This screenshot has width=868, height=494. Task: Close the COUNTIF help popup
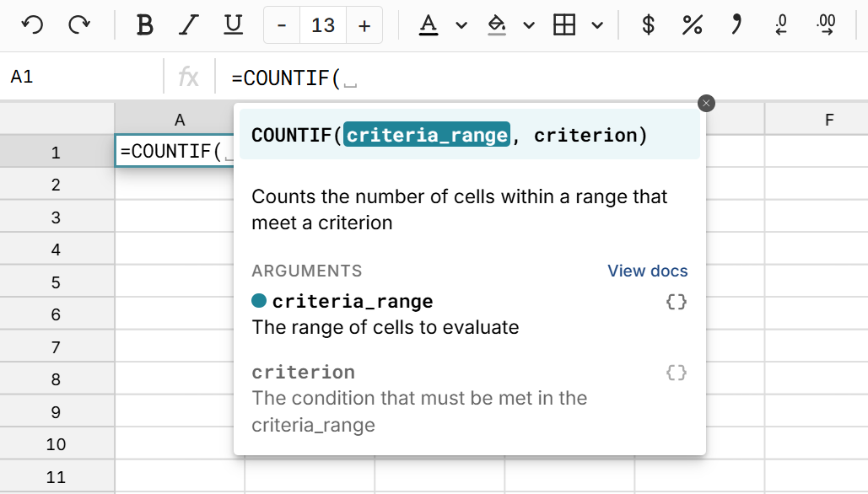coord(707,103)
